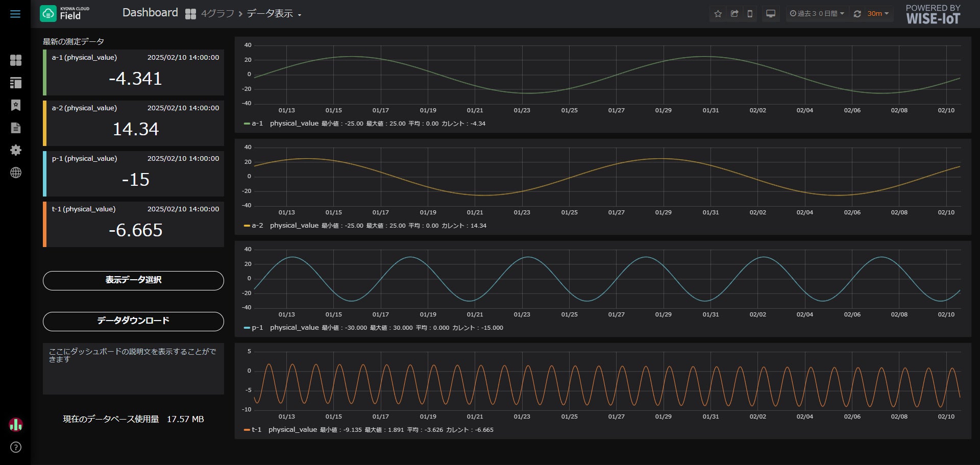
Task: Click the globe icon in sidebar
Action: pos(16,173)
